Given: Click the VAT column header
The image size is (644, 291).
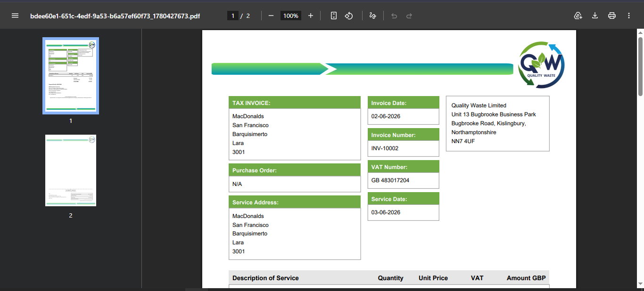Looking at the screenshot, I should (477, 278).
